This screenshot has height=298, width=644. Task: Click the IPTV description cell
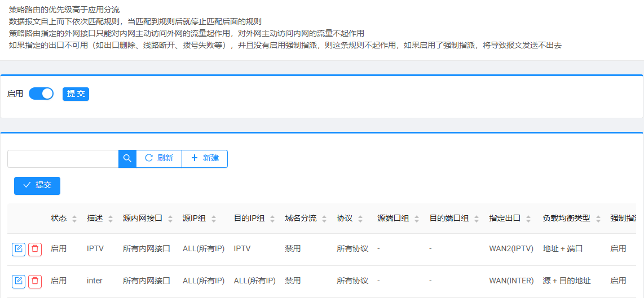[95, 249]
